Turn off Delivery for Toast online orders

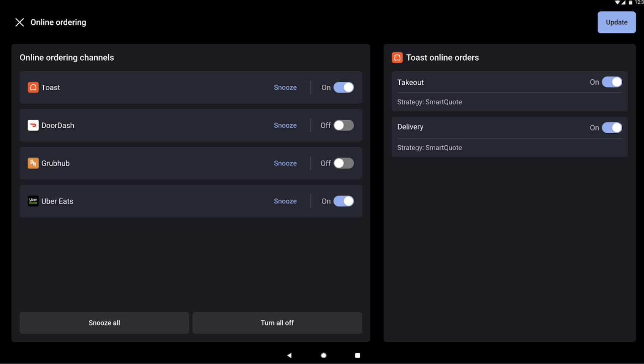612,128
